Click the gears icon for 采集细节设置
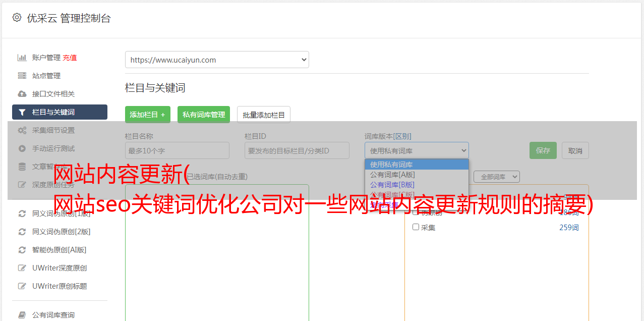This screenshot has height=321, width=644. (x=22, y=130)
